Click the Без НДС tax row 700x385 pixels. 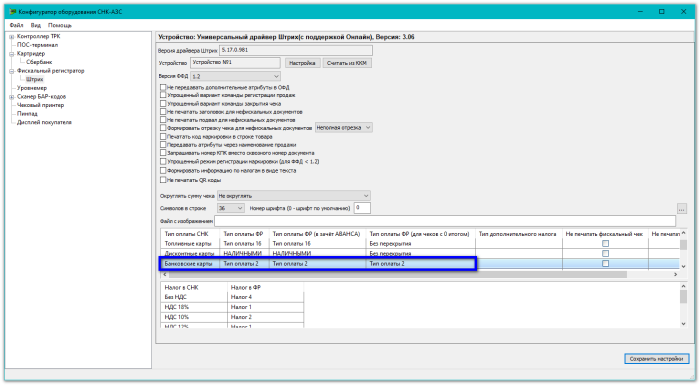tap(232, 297)
